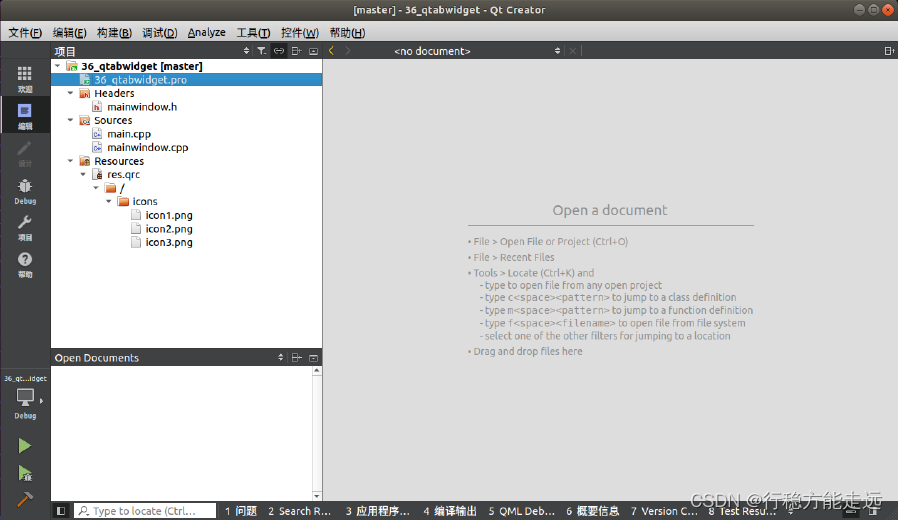898x520 pixels.
Task: Collapse the Headers folder
Action: (70, 93)
